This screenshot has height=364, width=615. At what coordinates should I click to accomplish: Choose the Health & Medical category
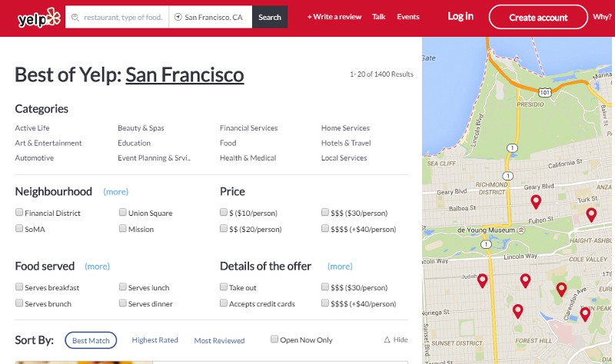248,158
